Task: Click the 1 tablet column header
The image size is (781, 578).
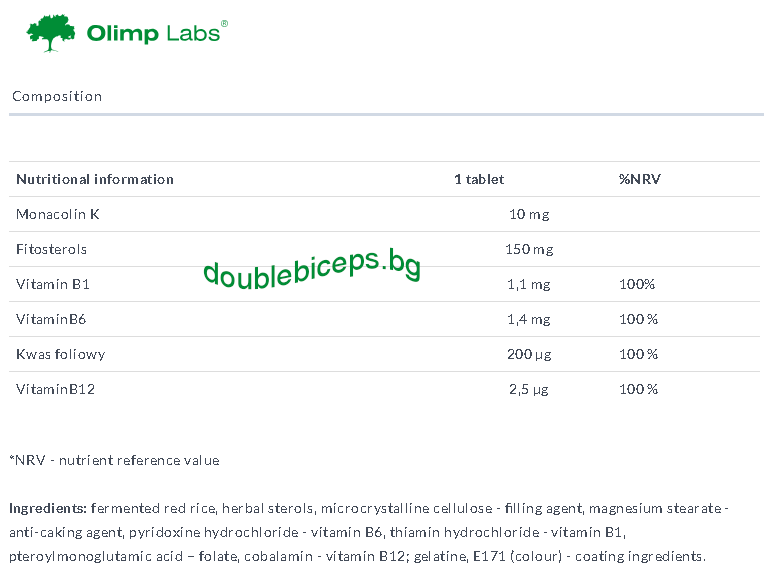Action: 479,179
